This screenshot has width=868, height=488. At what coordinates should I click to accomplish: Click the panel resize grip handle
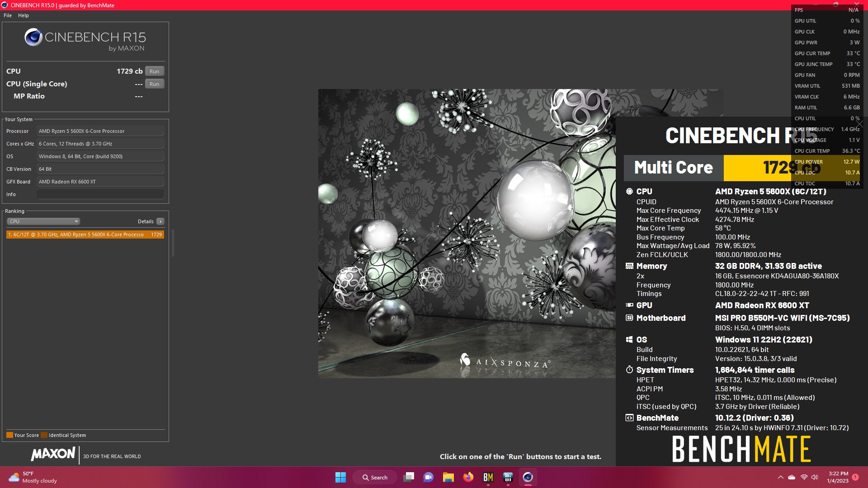point(173,243)
